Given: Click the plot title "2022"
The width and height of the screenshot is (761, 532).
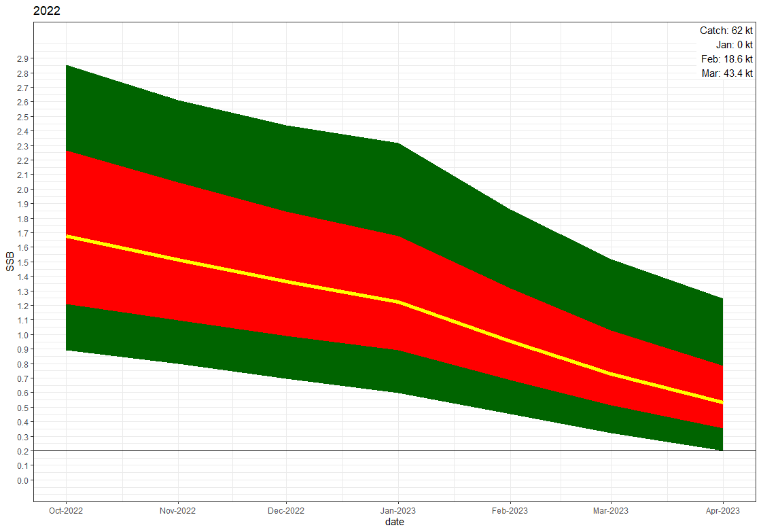Looking at the screenshot, I should pyautogui.click(x=47, y=11).
